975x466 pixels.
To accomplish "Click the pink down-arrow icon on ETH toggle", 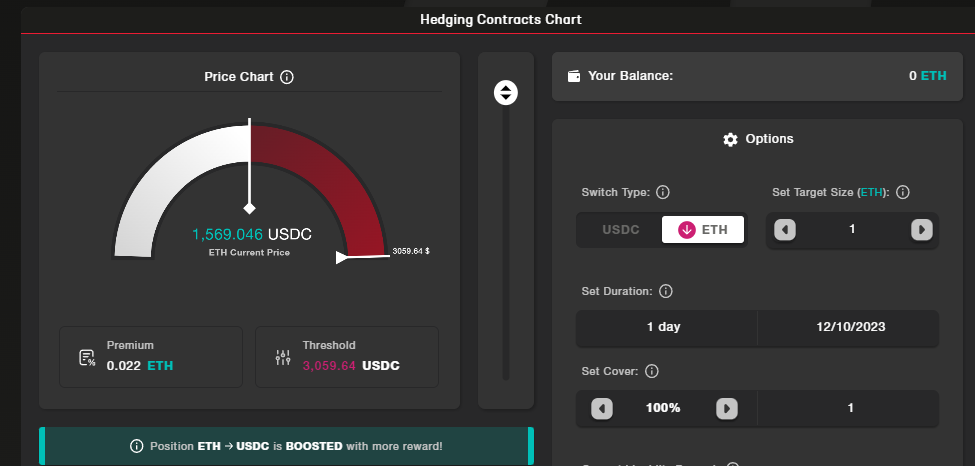I will (x=686, y=230).
